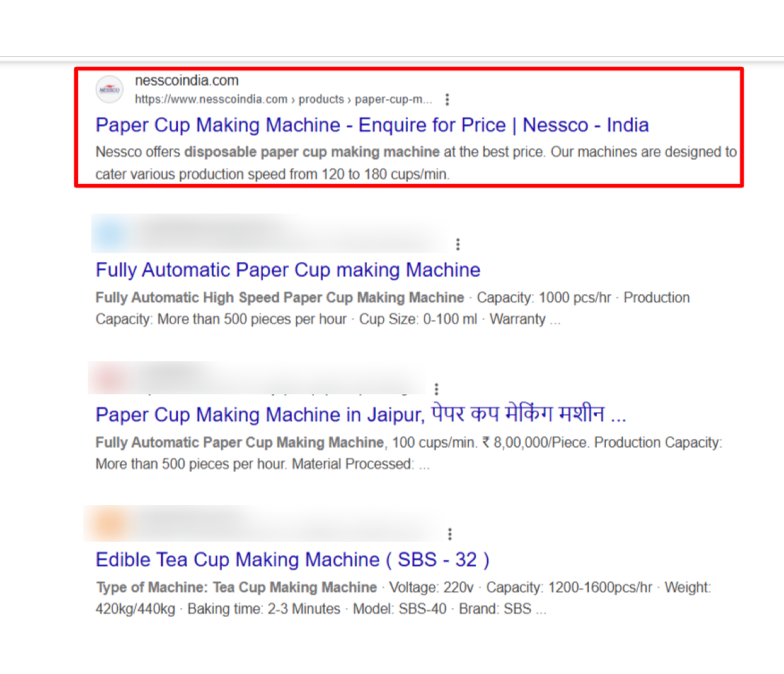Click the https://www.nesscoindia.com products breadcrumb URL
The image size is (784, 674).
pos(283,99)
